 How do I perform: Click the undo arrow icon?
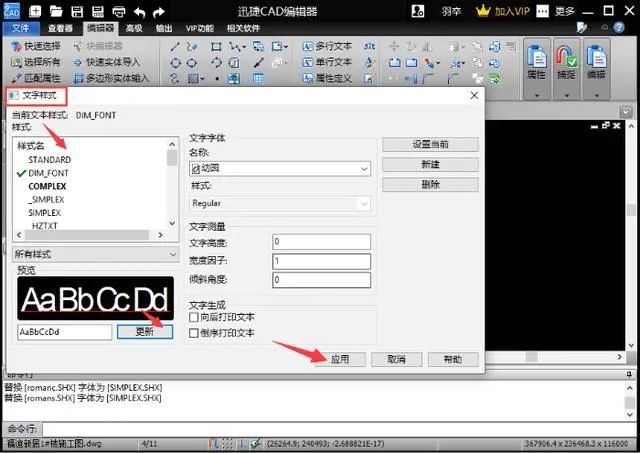click(x=139, y=12)
